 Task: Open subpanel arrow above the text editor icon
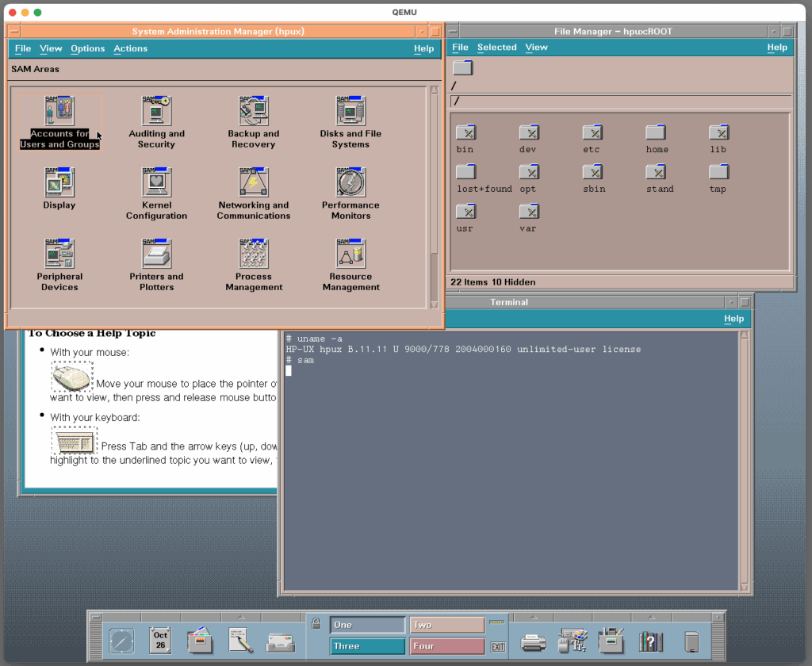tap(241, 617)
